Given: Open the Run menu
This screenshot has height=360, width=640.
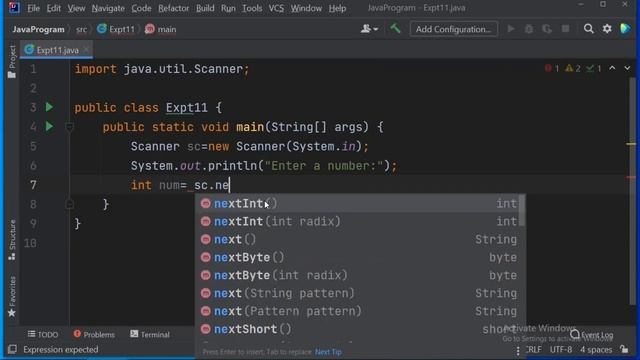Looking at the screenshot, I should tap(228, 8).
